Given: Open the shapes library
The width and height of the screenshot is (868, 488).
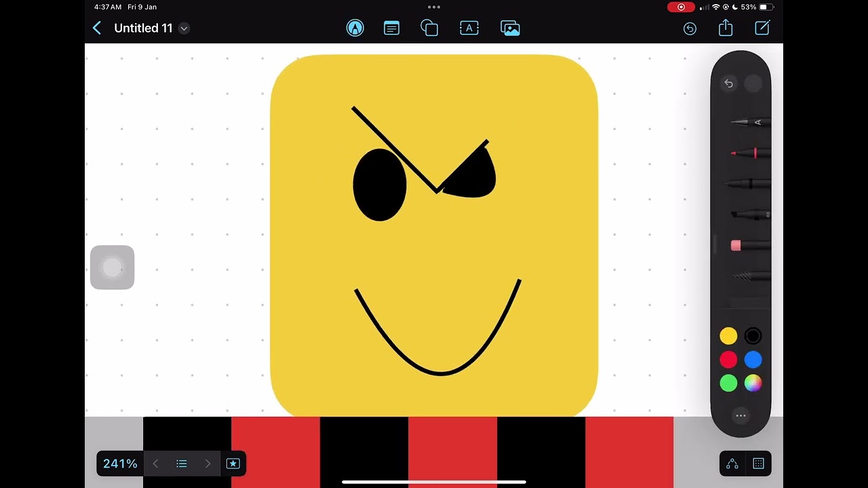Looking at the screenshot, I should coord(429,28).
